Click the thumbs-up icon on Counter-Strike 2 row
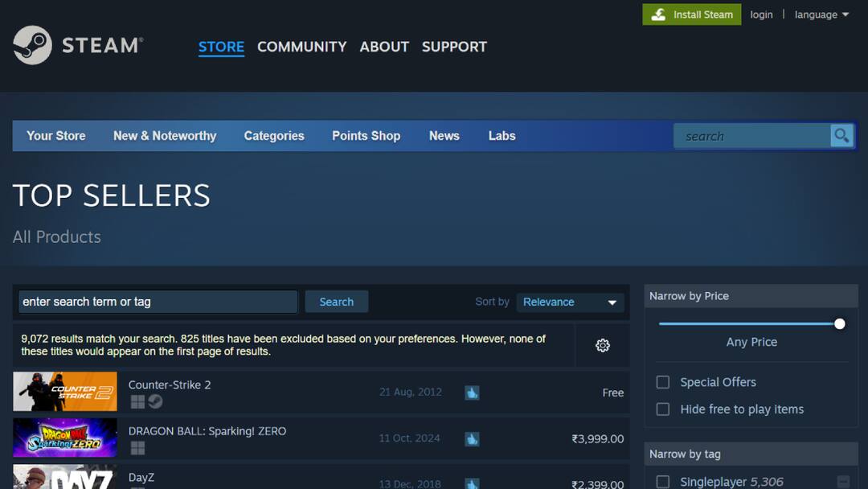The height and width of the screenshot is (489, 868). 472,392
